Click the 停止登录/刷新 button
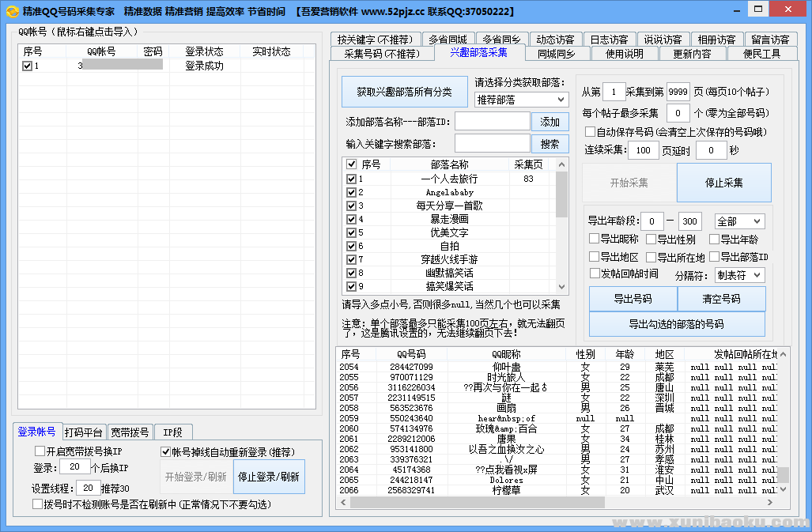The image size is (812, 532). (x=269, y=477)
